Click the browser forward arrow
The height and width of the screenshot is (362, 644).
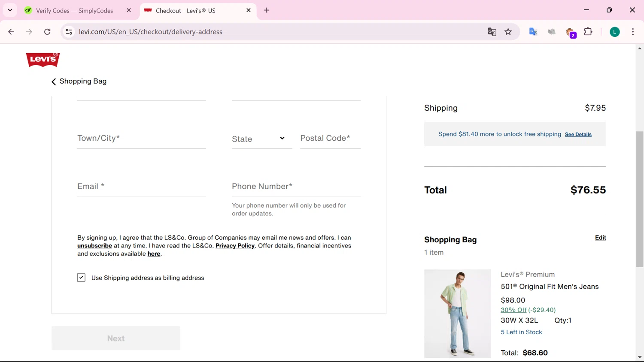[29, 32]
